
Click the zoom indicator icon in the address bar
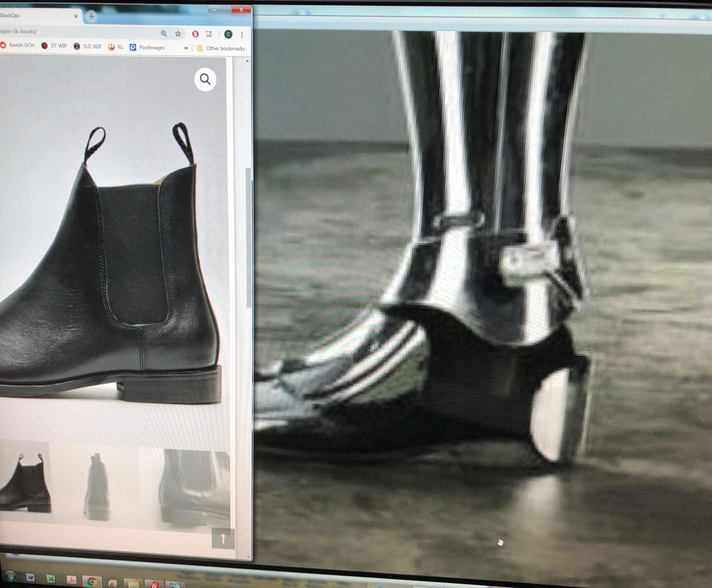164,33
